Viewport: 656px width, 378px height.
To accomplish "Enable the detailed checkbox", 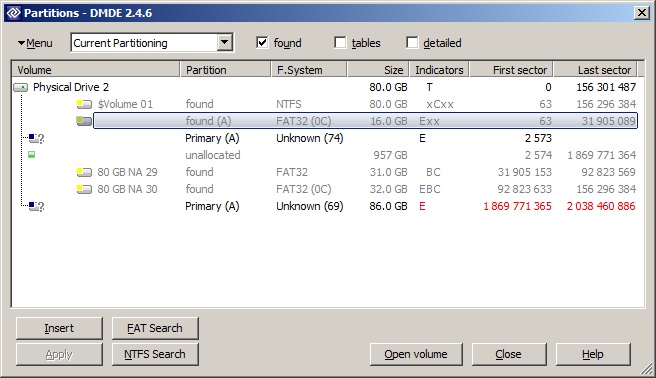I will pos(412,43).
